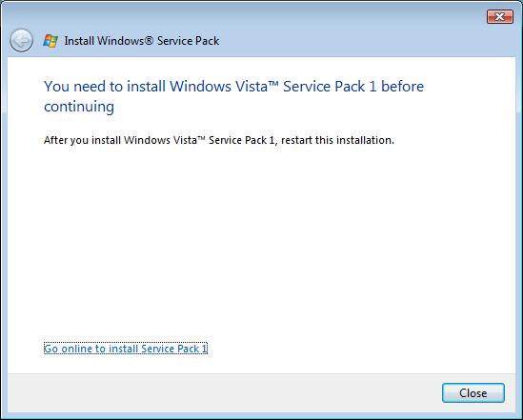The width and height of the screenshot is (523, 420).
Task: Click 'Service Pack 1' in the body sentence
Action: 241,140
